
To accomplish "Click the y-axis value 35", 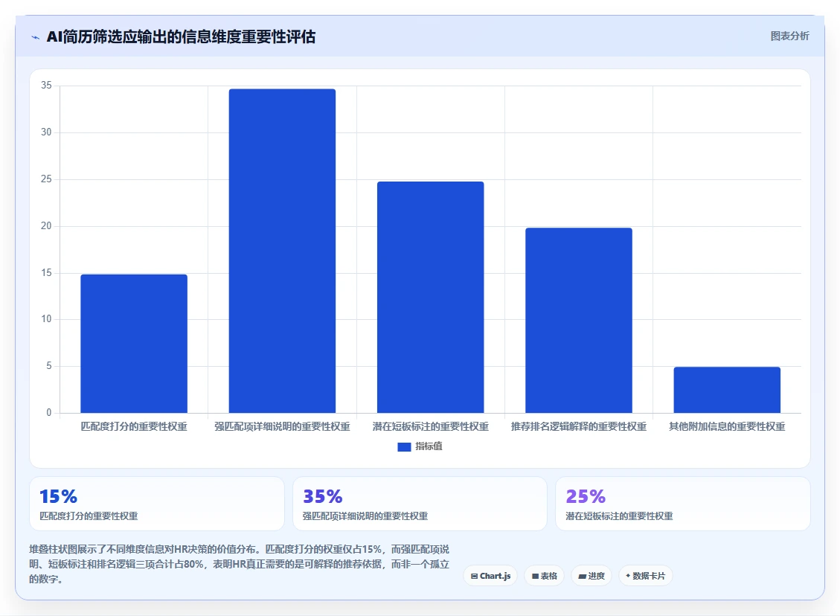I will click(x=47, y=85).
